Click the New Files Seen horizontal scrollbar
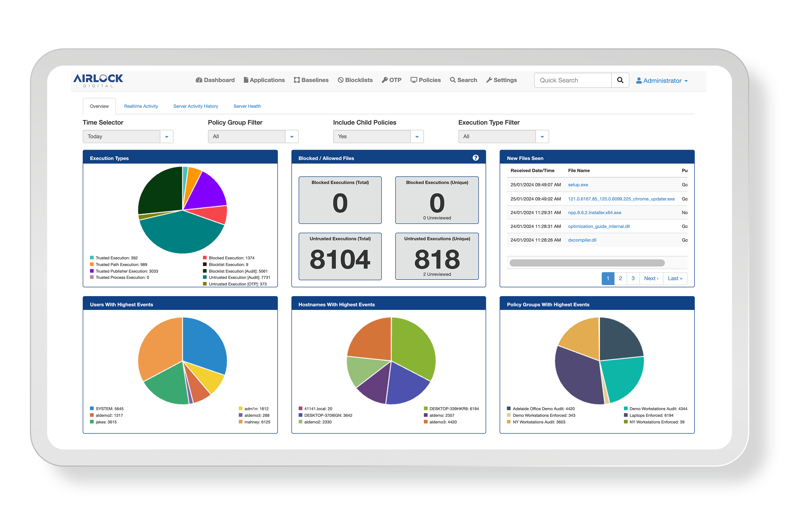 587,263
